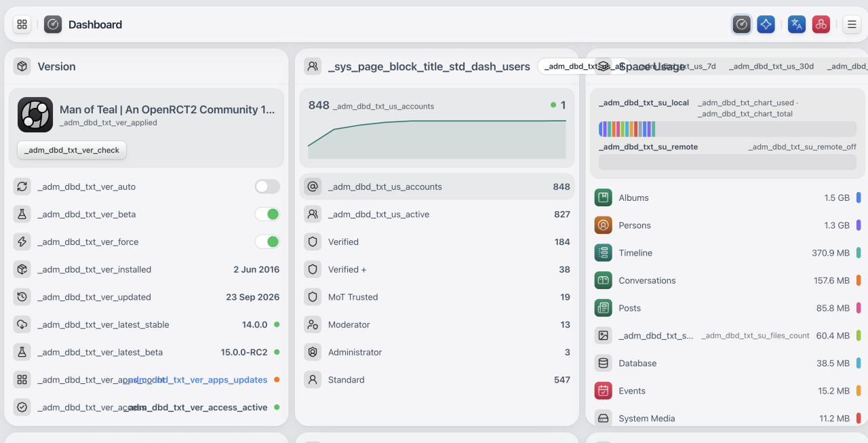Select the _adm_dbd_txt_us_all tab

pos(585,66)
